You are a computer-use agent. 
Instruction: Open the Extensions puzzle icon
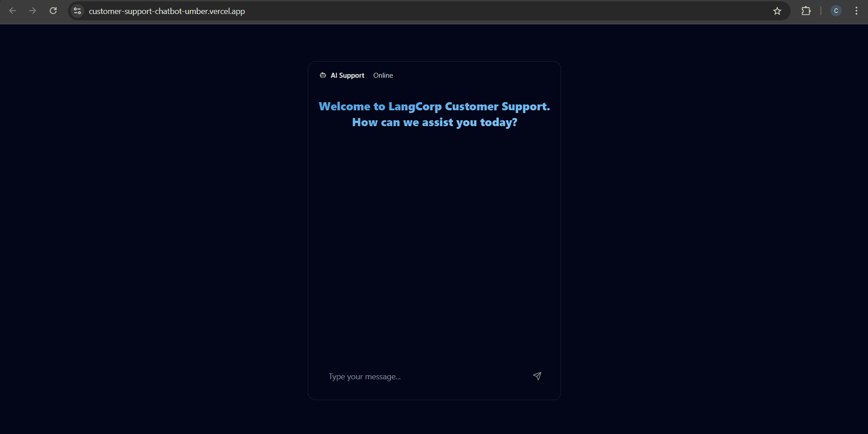pos(806,11)
